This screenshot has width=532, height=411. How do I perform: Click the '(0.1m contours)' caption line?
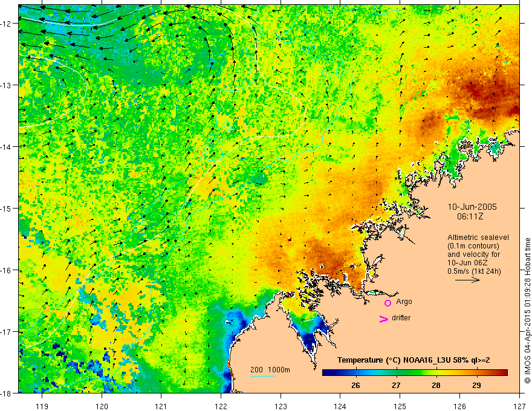pyautogui.click(x=473, y=246)
